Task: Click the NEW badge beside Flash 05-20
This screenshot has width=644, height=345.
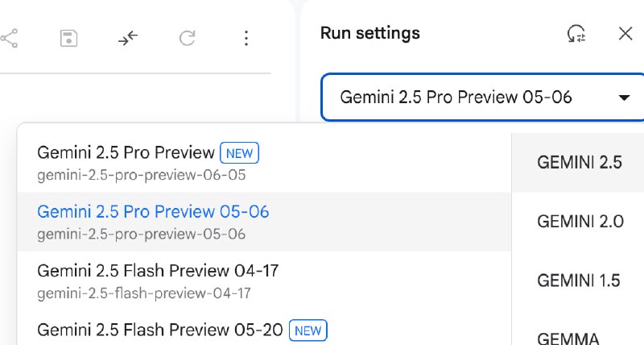Action: 308,330
